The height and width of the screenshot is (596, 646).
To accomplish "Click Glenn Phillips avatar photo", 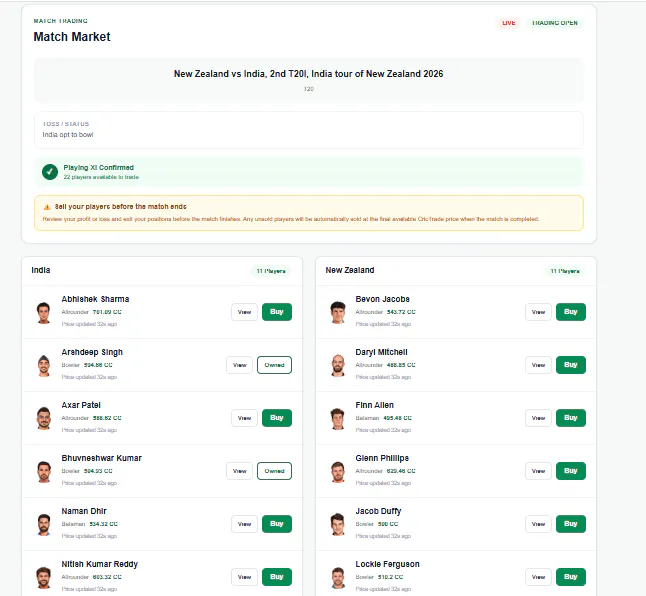I will (338, 472).
